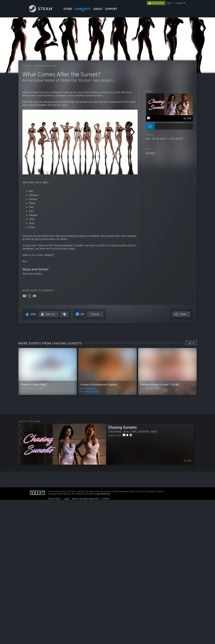Click the Windows platform icon in About section

tap(124, 435)
